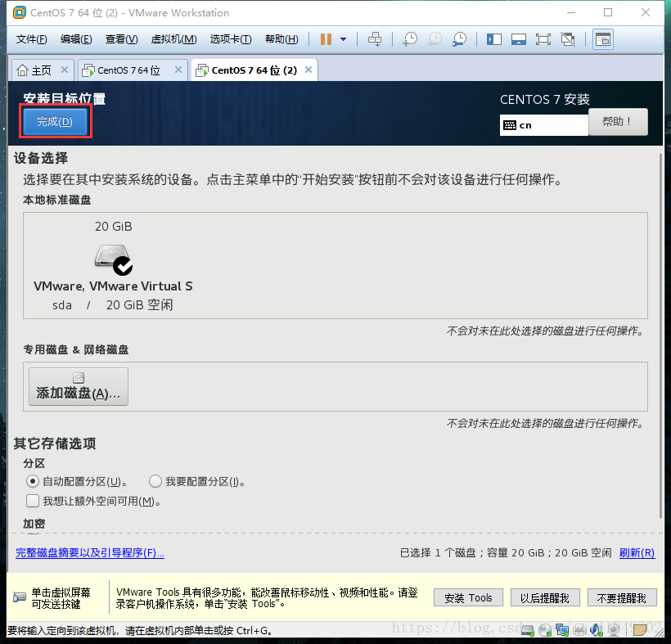Click the keyboard icon in cn layout box
The height and width of the screenshot is (644, 671).
pyautogui.click(x=509, y=125)
